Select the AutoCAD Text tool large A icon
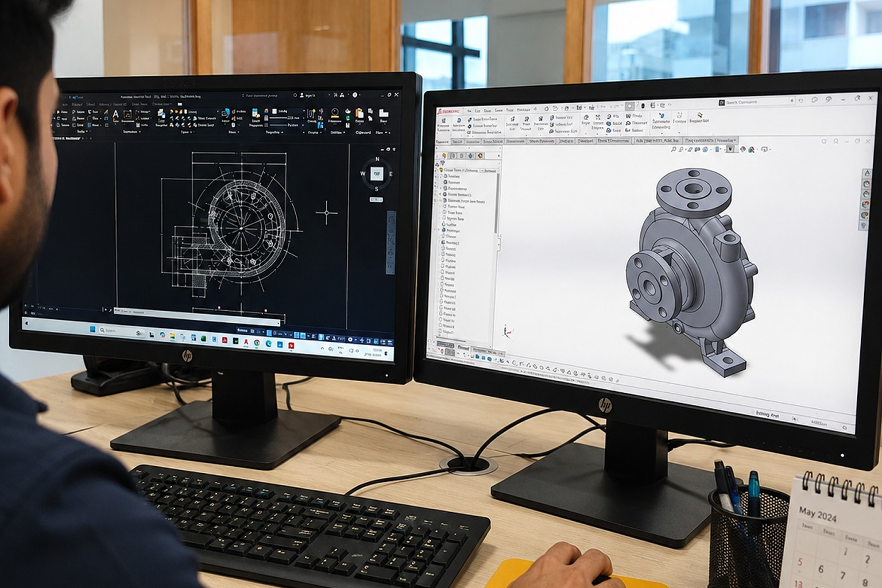This screenshot has height=588, width=882. 115,114
